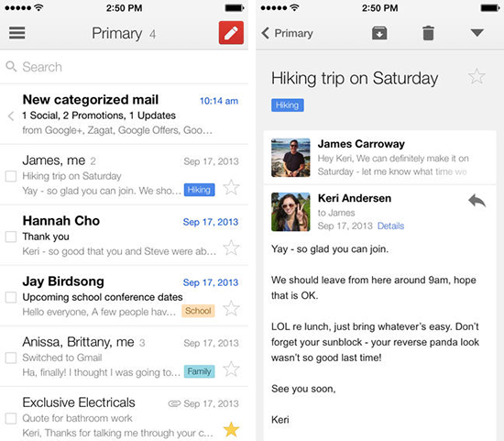Star the open Hiking trip conversation
504x441 pixels.
(477, 76)
